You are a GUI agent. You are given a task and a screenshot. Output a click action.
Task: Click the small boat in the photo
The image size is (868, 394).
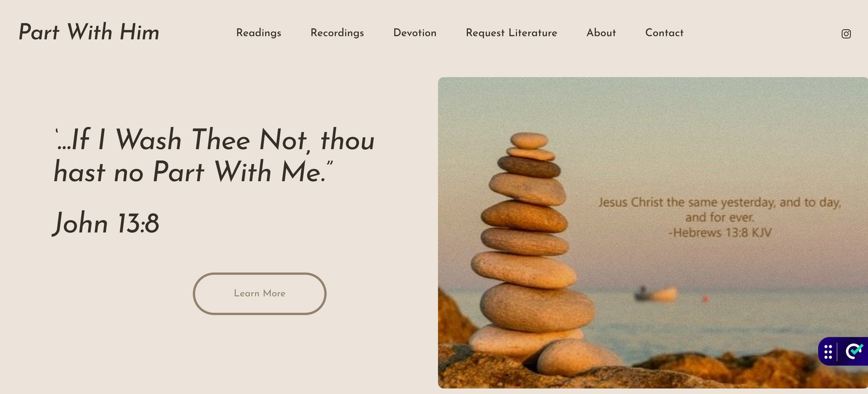[x=656, y=294]
